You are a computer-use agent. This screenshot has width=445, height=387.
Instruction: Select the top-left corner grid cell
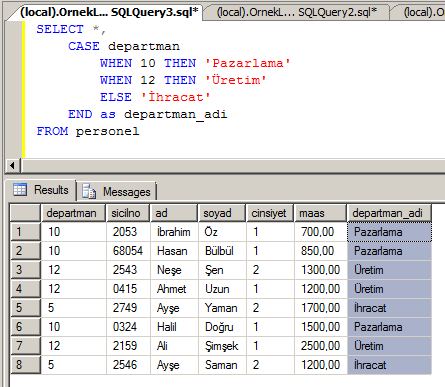(25, 213)
